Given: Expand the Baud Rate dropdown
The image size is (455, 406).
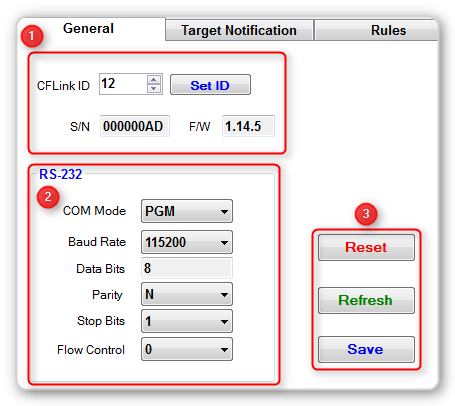Looking at the screenshot, I should click(187, 242).
